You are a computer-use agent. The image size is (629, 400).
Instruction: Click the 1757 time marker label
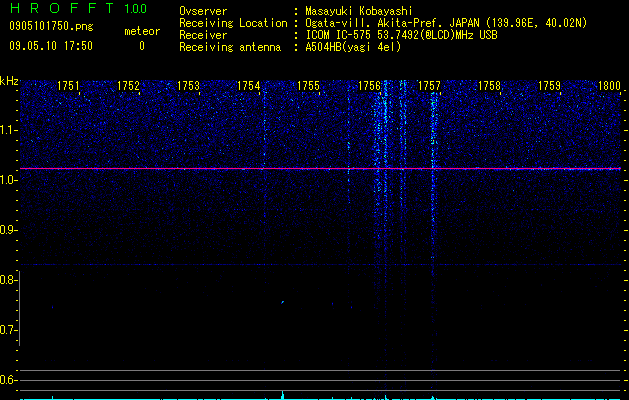coord(429,86)
